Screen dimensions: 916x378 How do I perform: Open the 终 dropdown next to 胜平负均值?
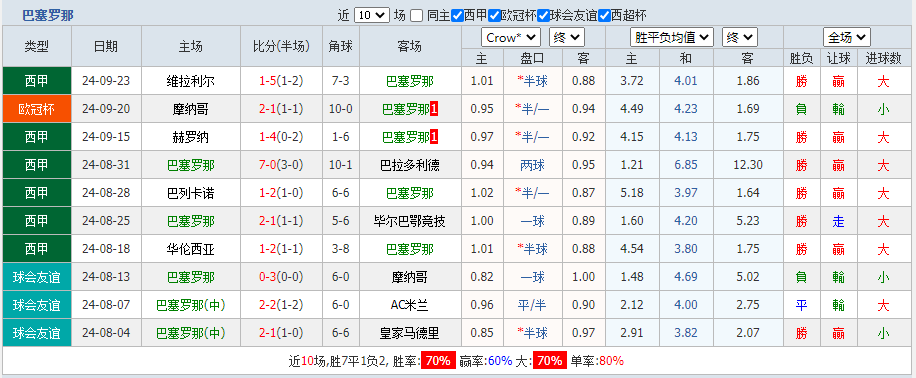(x=740, y=38)
